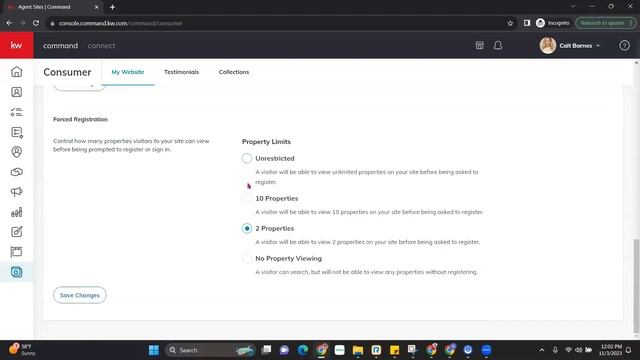
Task: Go back in browser history
Action: click(x=9, y=23)
